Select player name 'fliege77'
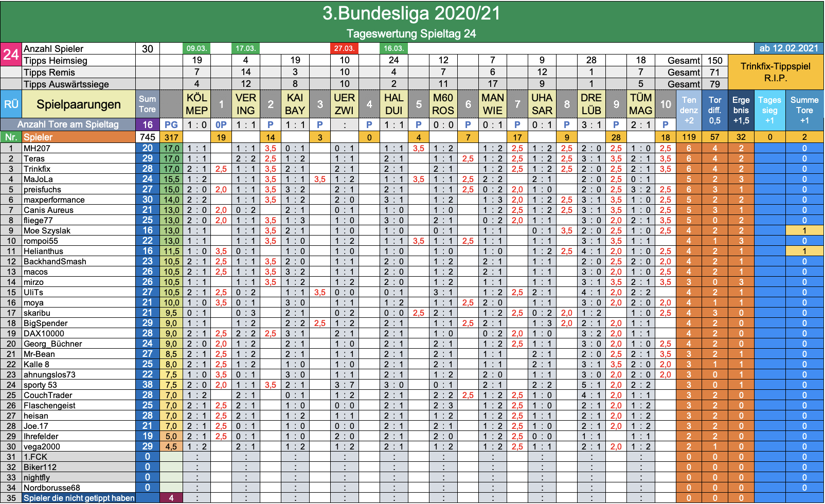Screen dimensions: 825x504 [38, 220]
